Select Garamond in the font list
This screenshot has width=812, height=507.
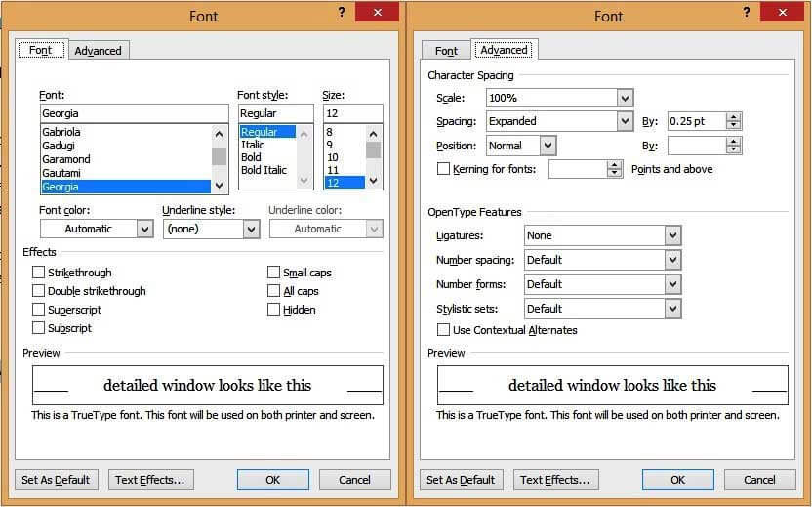(126, 159)
